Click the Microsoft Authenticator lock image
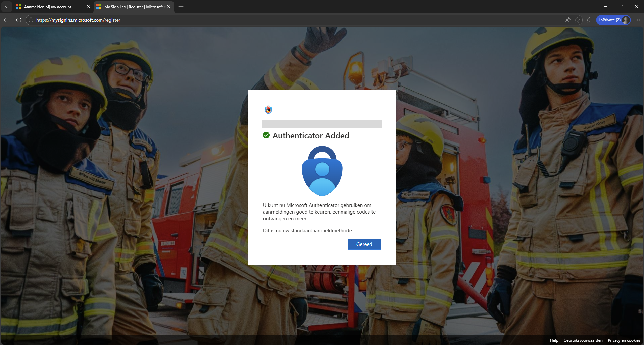 click(x=322, y=171)
